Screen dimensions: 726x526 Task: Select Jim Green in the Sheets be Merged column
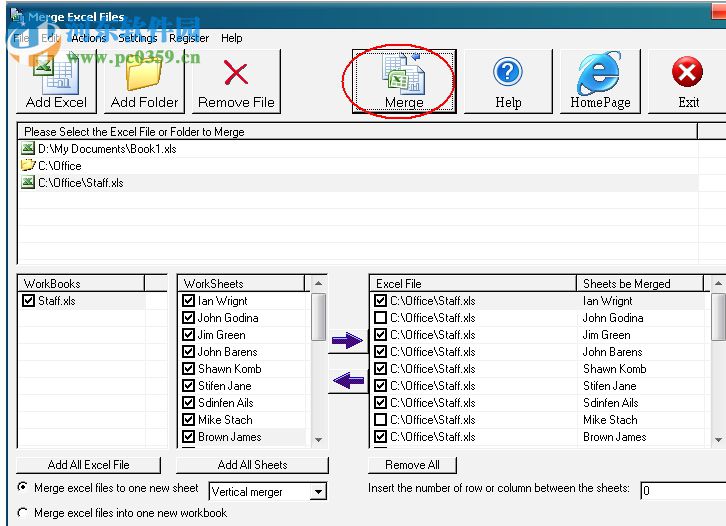tap(606, 335)
